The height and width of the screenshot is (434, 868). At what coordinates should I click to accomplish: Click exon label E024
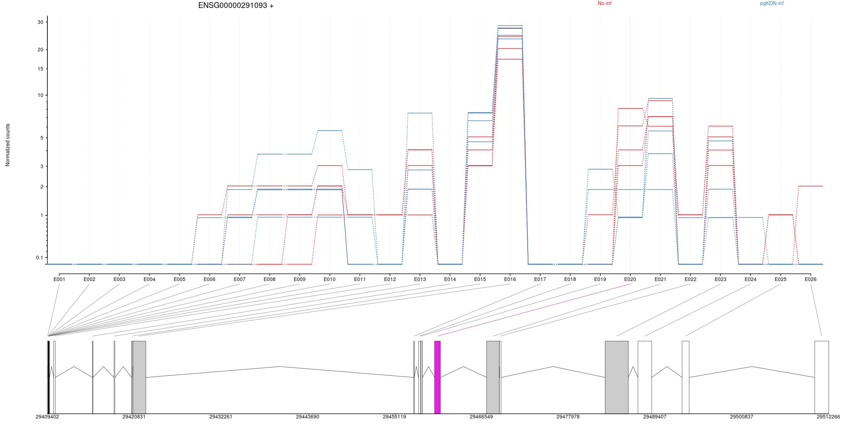tap(750, 279)
